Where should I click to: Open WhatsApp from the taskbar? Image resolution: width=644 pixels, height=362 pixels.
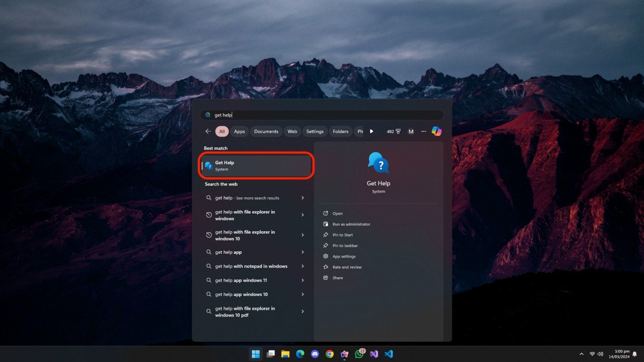[359, 354]
